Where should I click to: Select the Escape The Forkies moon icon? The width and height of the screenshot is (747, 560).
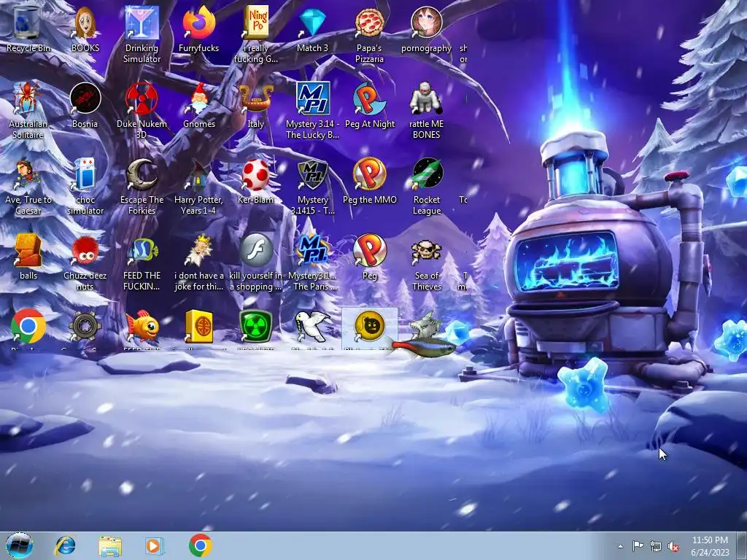tap(142, 175)
